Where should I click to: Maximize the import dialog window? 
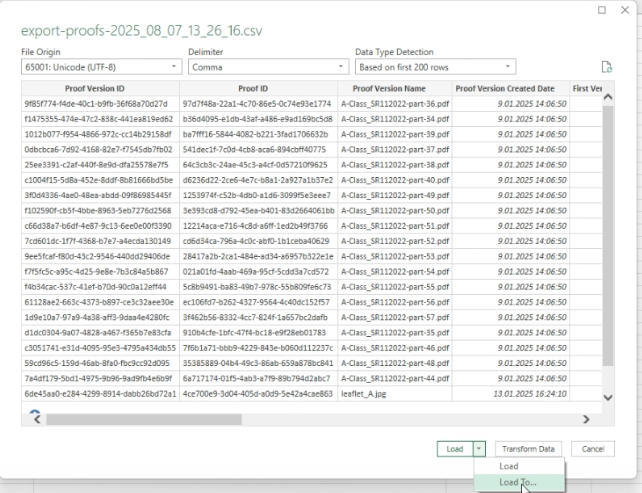click(602, 10)
